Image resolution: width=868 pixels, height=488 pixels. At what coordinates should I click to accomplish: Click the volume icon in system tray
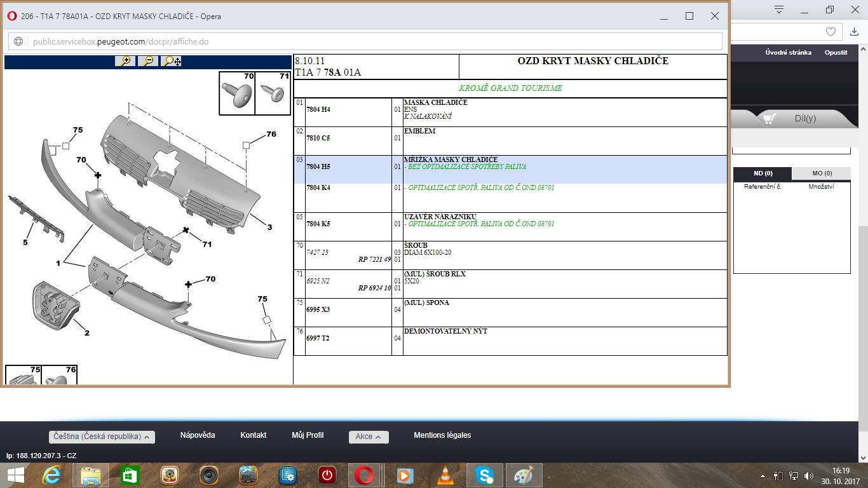point(809,475)
